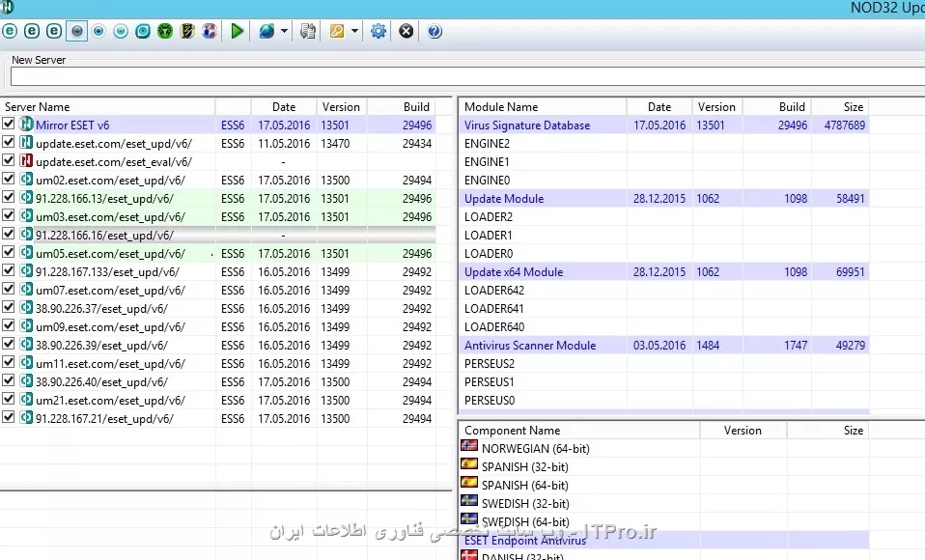Select the Update Module row
Image resolution: width=925 pixels, height=560 pixels.
coord(664,198)
